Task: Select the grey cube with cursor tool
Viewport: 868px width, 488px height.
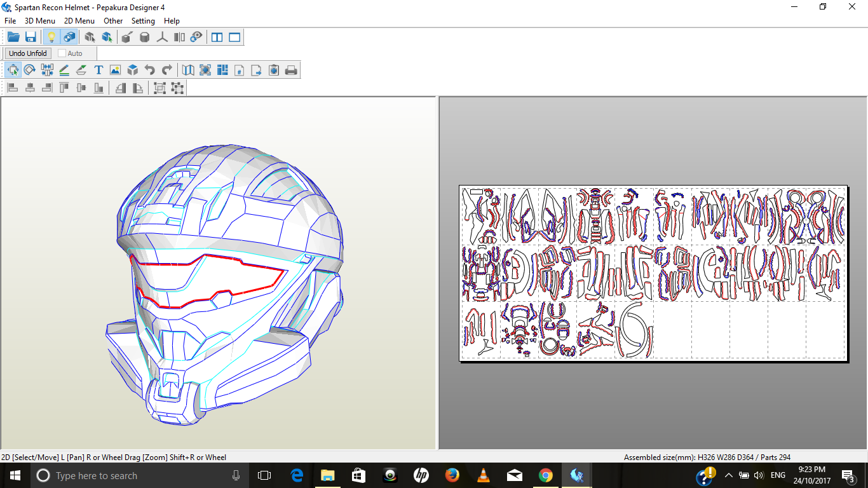Action: pyautogui.click(x=90, y=37)
